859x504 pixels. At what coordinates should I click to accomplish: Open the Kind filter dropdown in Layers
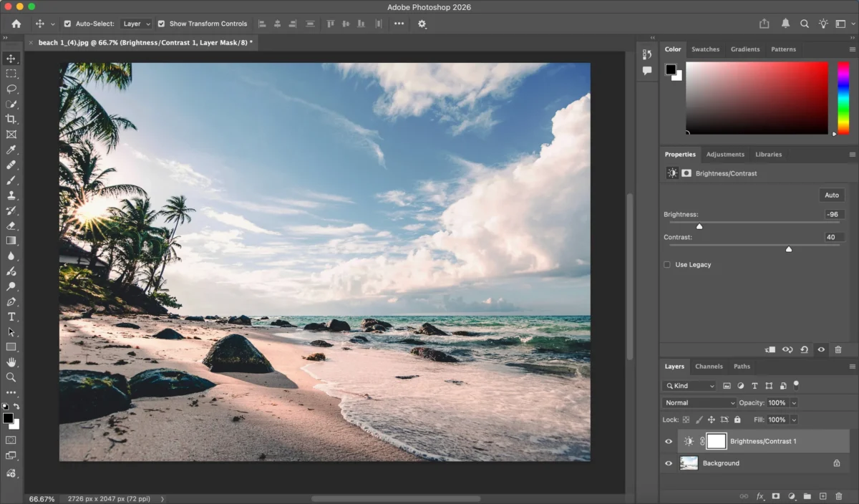pyautogui.click(x=689, y=385)
